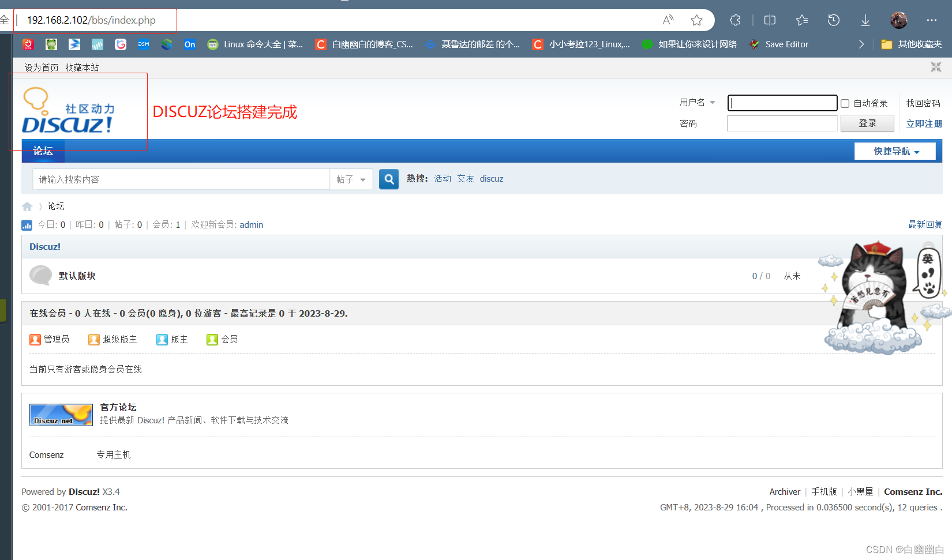Click the 默认版块 forum bubble icon
Image resolution: width=952 pixels, height=560 pixels.
40,276
